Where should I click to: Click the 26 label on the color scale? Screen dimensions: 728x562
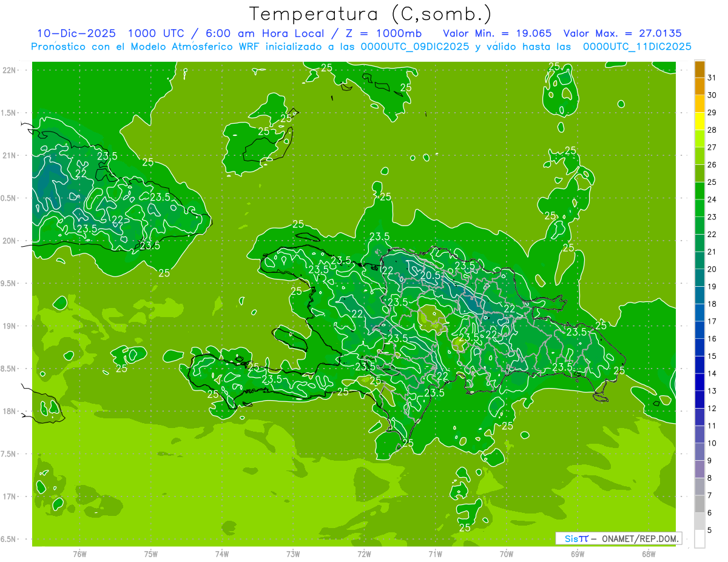712,164
